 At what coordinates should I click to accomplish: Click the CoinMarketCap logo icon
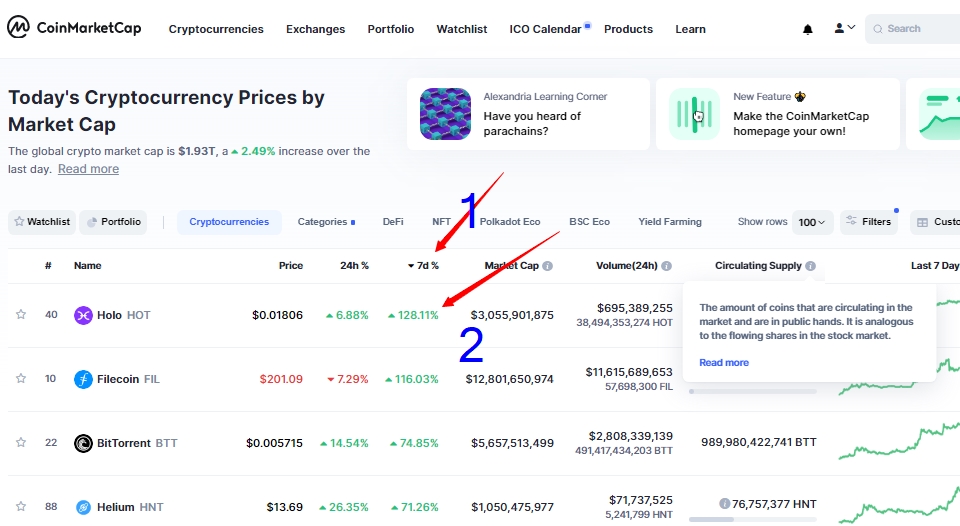tap(18, 28)
